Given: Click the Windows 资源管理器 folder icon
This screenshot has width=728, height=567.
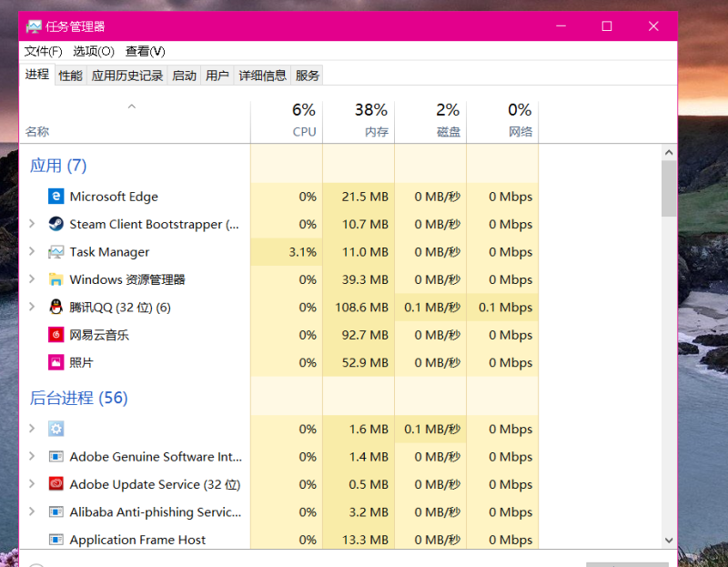Looking at the screenshot, I should [x=56, y=279].
